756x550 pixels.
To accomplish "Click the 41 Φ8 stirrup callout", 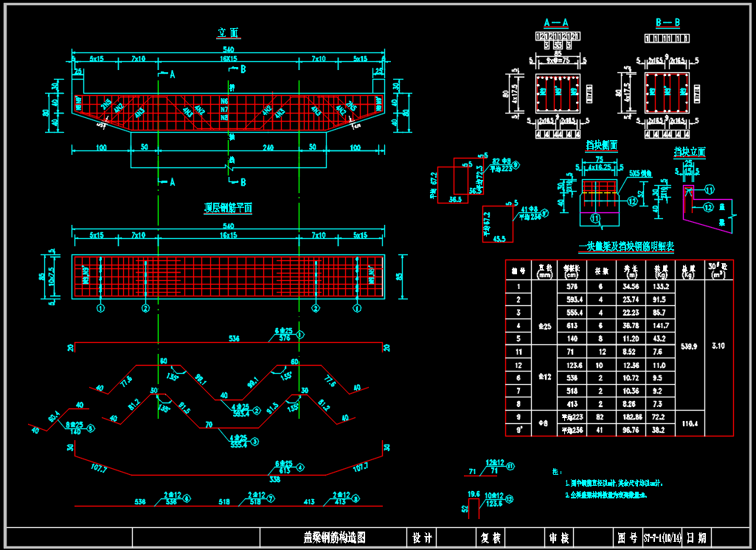I will [x=528, y=209].
